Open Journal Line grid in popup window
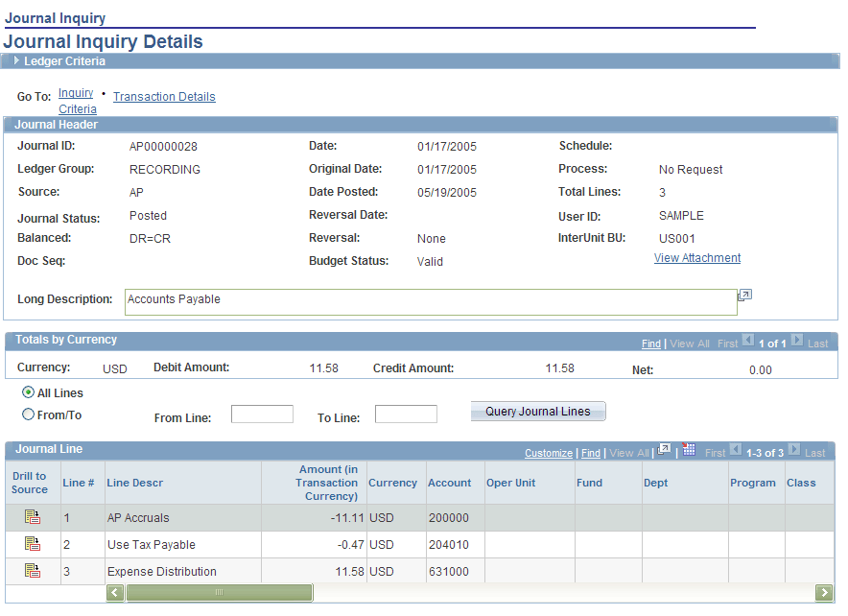Image resolution: width=848 pixels, height=616 pixels. pos(665,452)
